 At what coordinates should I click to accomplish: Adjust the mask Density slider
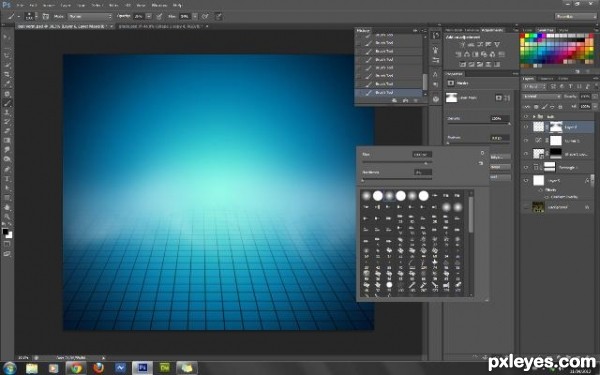pos(479,124)
